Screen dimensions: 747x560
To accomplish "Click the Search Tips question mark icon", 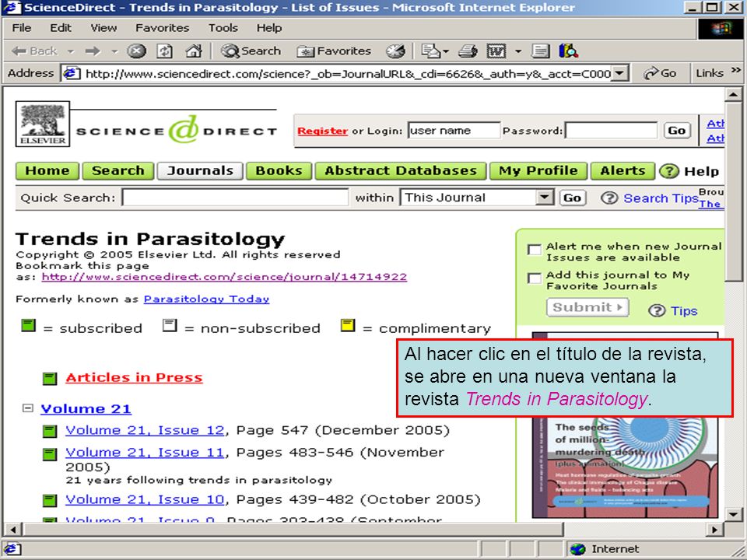I will pyautogui.click(x=608, y=198).
